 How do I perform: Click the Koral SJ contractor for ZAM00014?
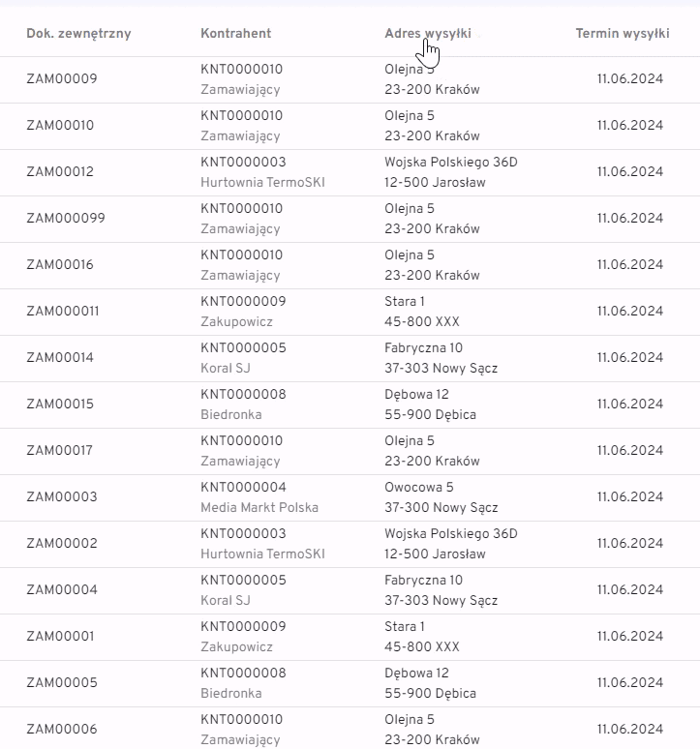point(226,369)
